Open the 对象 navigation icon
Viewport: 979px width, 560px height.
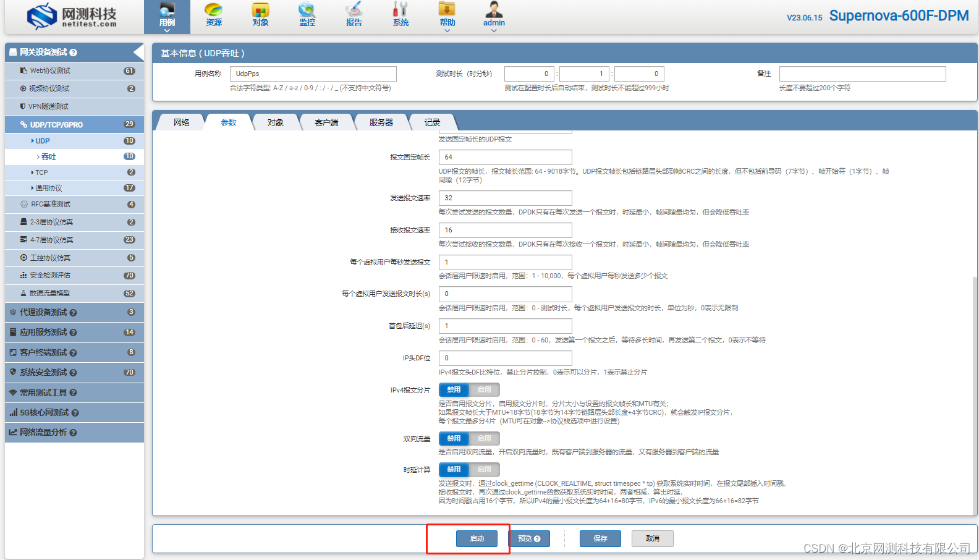(x=260, y=15)
